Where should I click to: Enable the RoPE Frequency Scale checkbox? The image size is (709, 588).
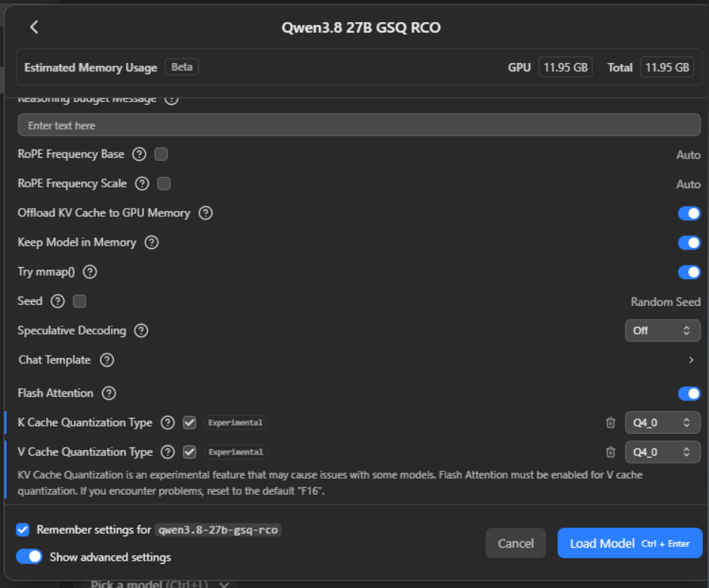164,184
